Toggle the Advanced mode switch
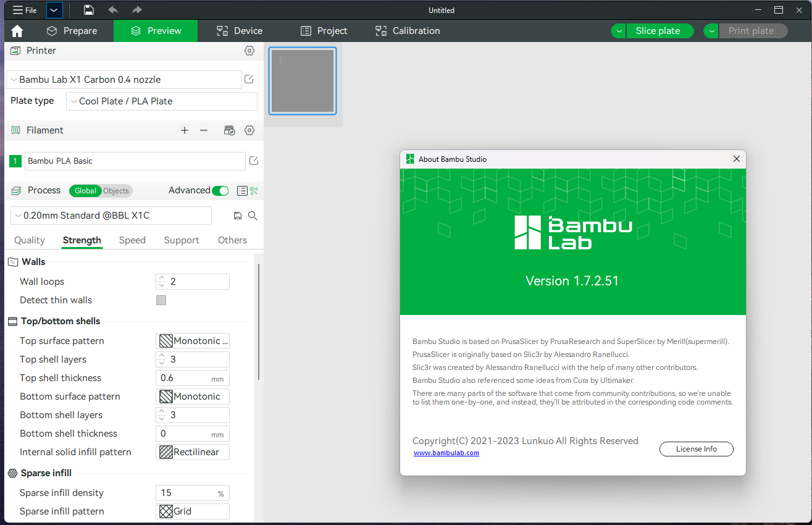This screenshot has height=525, width=812. tap(220, 191)
